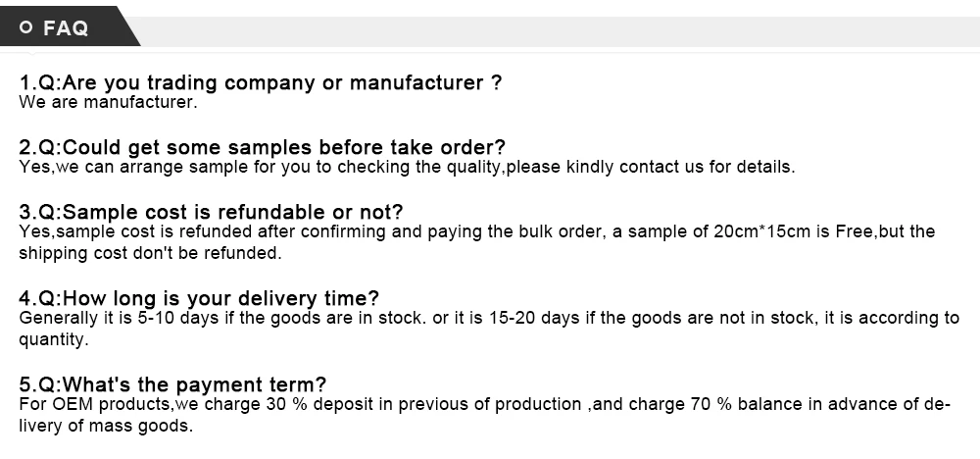Click the 'livery of mass goods.' line

click(x=106, y=426)
